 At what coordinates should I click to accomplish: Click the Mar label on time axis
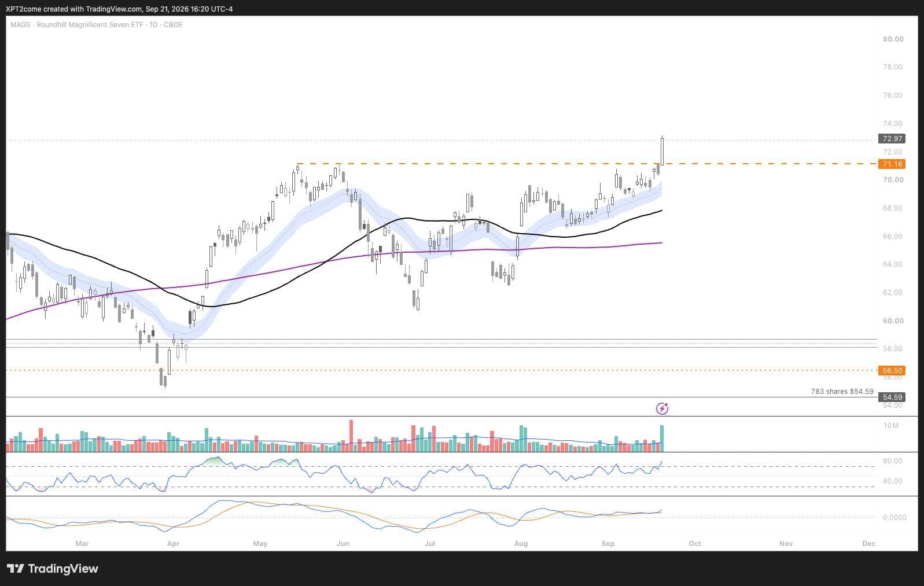pos(82,544)
